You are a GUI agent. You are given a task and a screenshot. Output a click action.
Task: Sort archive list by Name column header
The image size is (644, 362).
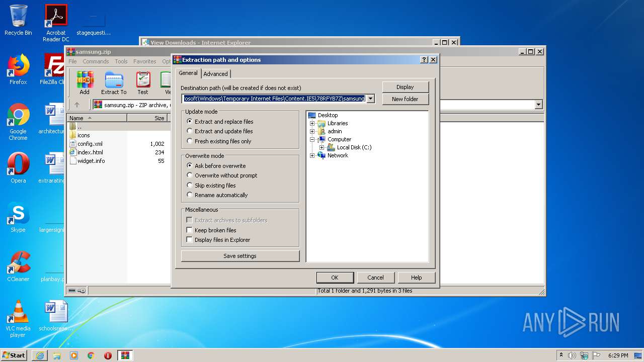pos(97,118)
